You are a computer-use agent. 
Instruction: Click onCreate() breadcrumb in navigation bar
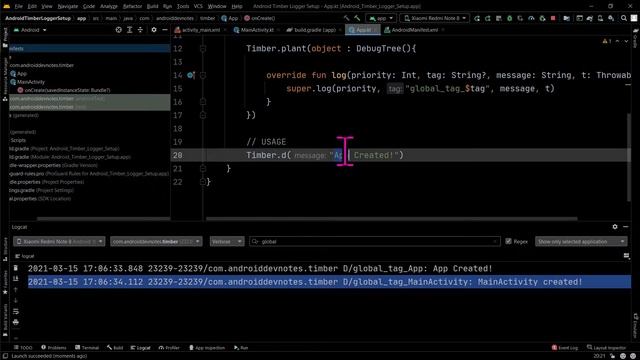pos(260,18)
